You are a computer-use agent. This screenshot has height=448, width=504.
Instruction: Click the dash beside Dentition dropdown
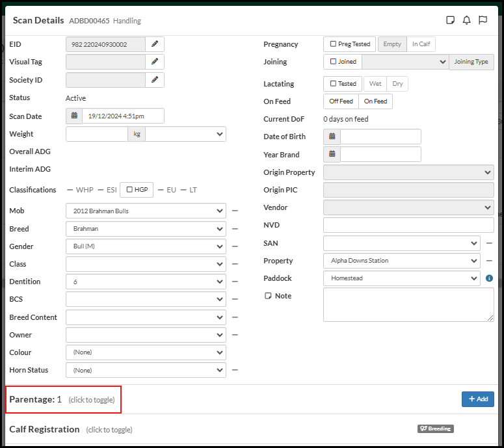235,282
